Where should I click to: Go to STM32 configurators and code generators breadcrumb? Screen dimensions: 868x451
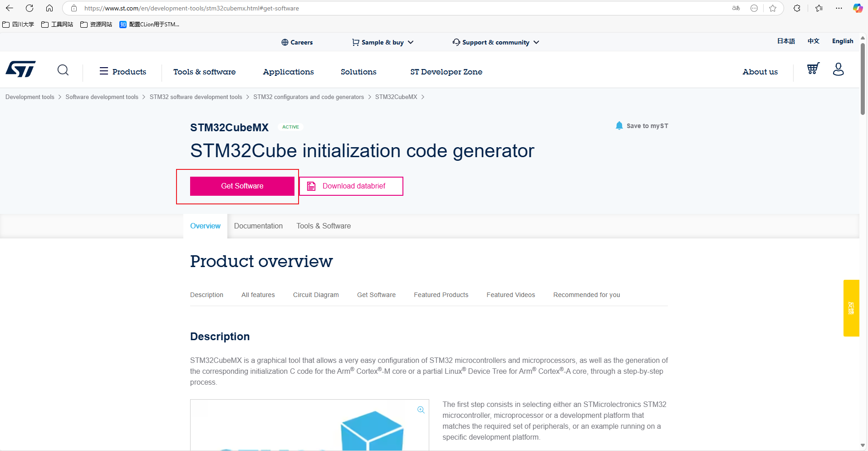tap(309, 97)
